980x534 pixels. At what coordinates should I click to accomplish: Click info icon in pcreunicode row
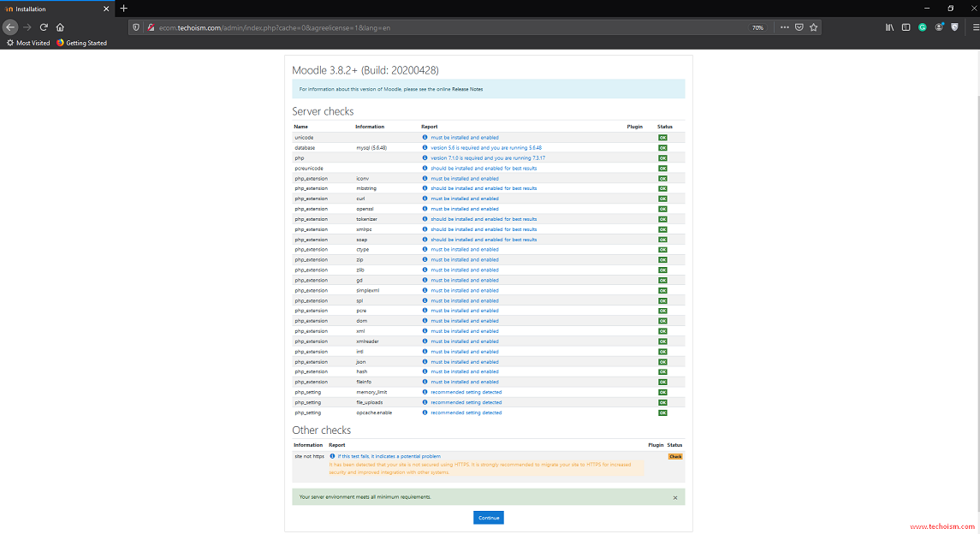(x=425, y=168)
